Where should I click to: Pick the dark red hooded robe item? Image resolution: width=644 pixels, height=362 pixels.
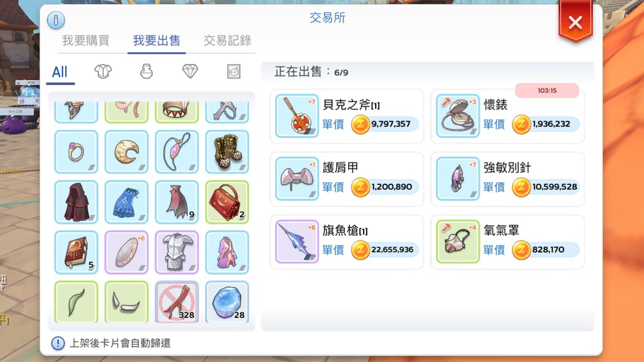point(76,202)
